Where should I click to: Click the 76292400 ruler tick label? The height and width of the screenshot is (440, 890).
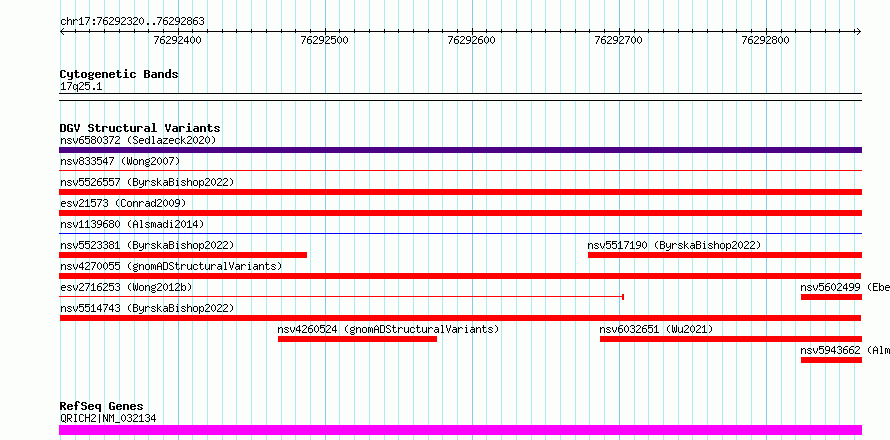(177, 40)
